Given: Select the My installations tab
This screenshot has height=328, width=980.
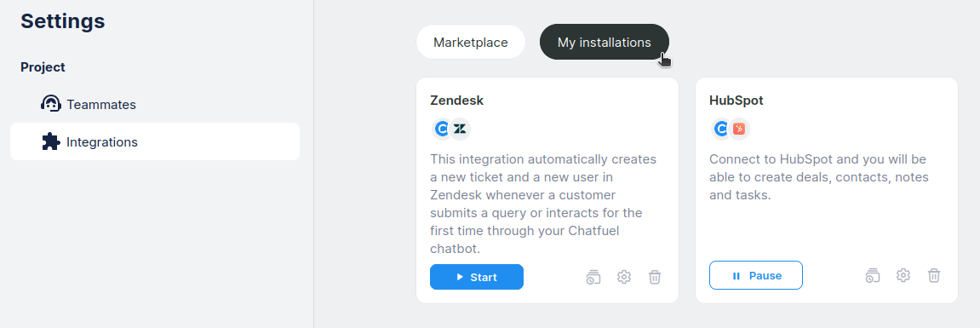Looking at the screenshot, I should (x=605, y=42).
